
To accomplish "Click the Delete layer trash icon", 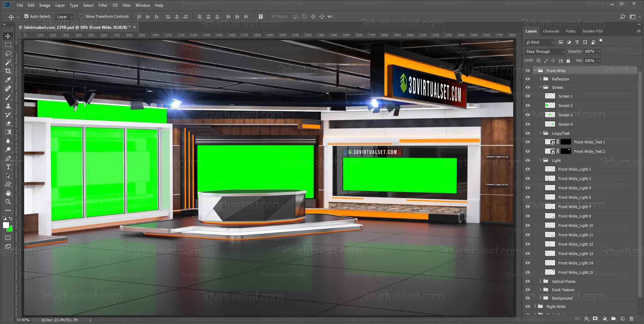I will coord(632,319).
